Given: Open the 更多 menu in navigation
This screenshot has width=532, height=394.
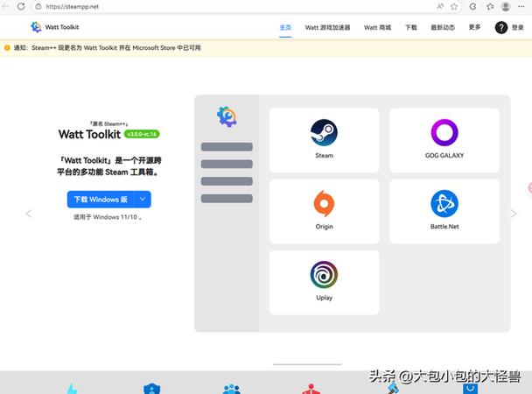Looking at the screenshot, I should coord(474,27).
